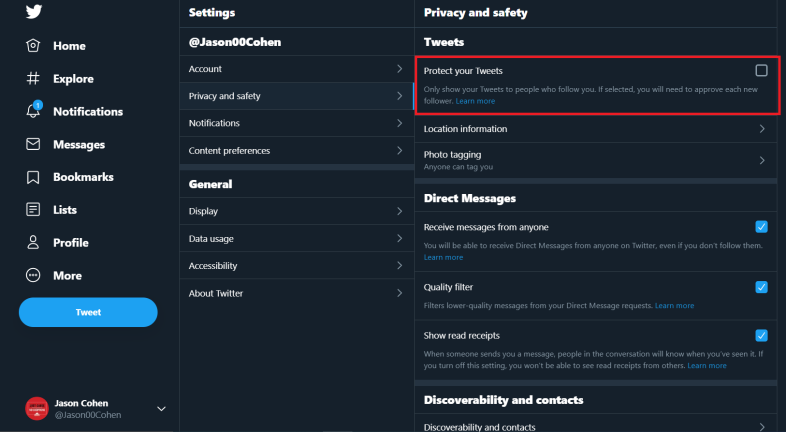Select the Data usage text
This screenshot has height=432, width=786.
click(211, 239)
